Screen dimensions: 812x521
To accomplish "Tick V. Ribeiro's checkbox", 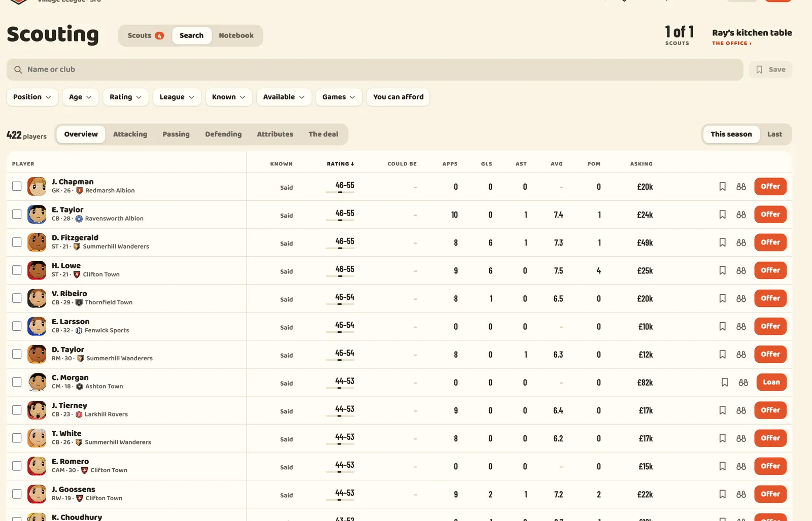I will tap(17, 298).
